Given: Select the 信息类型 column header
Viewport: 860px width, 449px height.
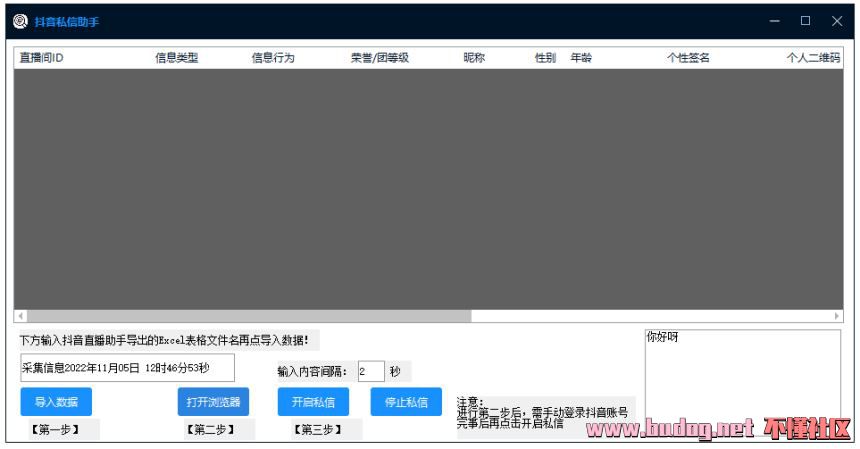Looking at the screenshot, I should click(177, 58).
